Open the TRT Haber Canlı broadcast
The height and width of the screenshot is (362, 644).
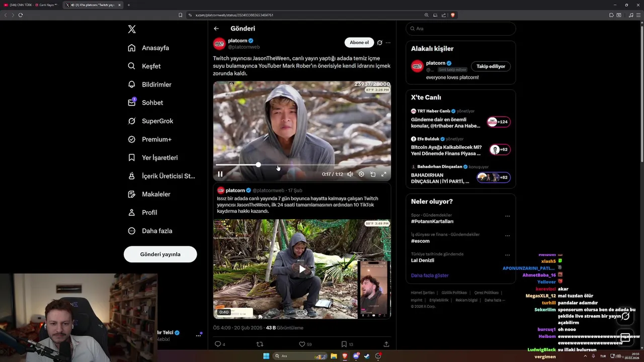tap(460, 119)
